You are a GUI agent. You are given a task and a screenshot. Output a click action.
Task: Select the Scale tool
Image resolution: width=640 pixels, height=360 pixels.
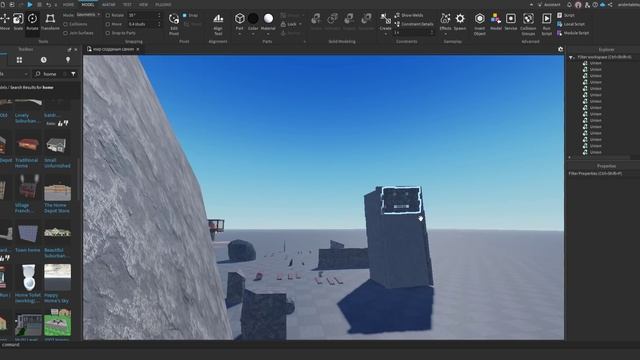(x=18, y=21)
